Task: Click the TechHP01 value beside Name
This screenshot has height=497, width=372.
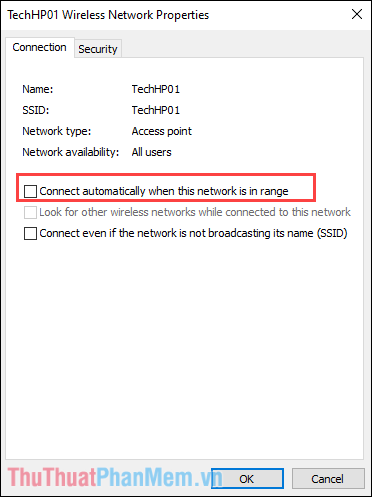Action: pos(156,89)
